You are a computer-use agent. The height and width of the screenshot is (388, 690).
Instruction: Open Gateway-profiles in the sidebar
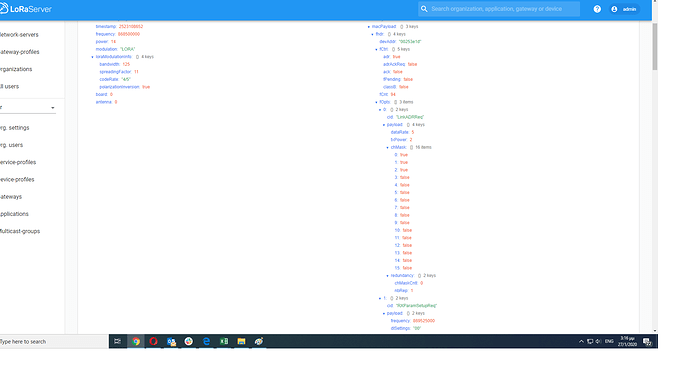(x=20, y=52)
